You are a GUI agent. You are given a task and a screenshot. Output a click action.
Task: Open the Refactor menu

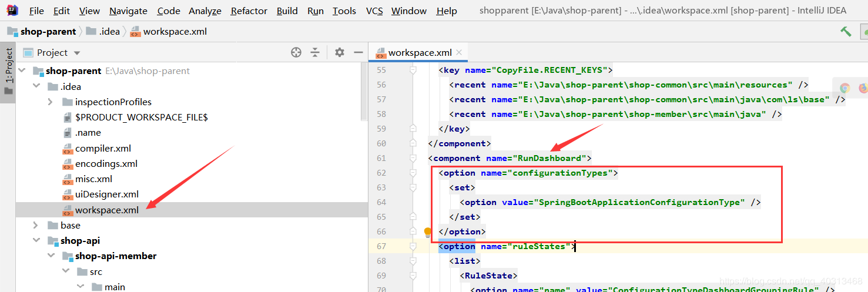(249, 11)
